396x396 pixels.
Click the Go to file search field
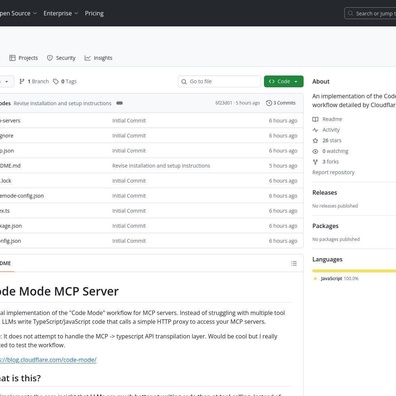tap(219, 81)
